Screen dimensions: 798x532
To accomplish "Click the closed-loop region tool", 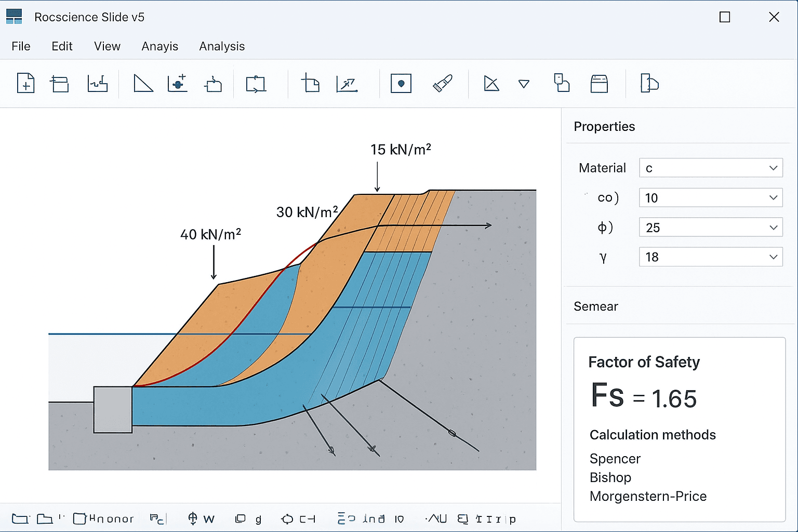I will click(x=257, y=83).
